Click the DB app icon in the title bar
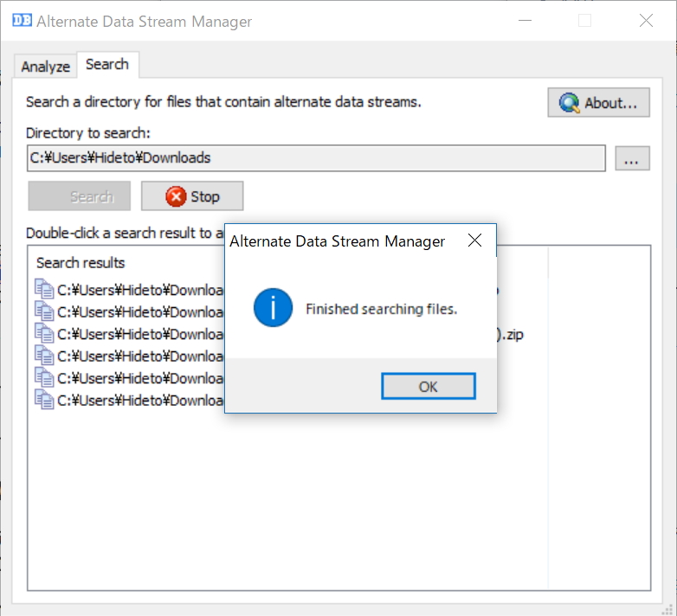This screenshot has width=677, height=616. [x=22, y=21]
